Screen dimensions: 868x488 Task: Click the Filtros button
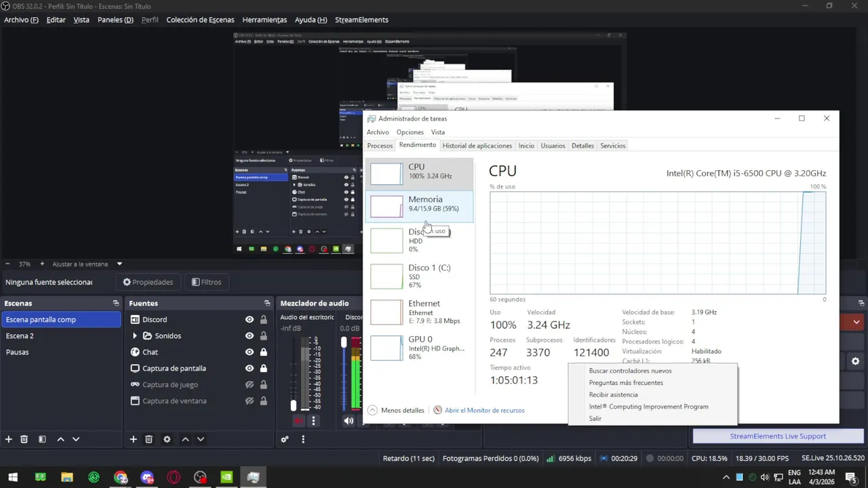pyautogui.click(x=206, y=282)
